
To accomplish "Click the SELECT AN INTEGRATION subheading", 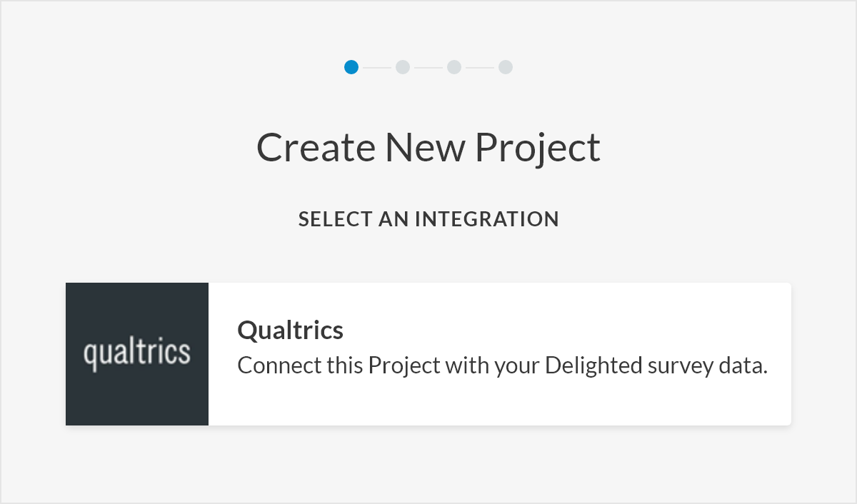I will pyautogui.click(x=428, y=219).
